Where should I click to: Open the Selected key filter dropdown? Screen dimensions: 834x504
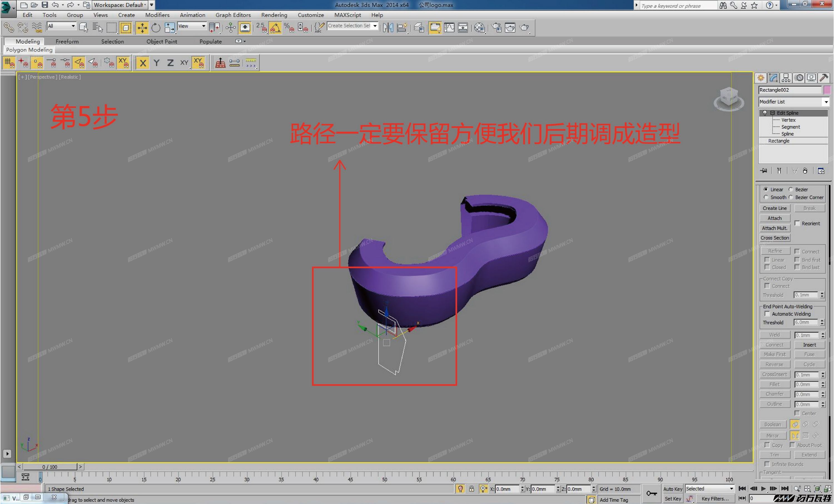710,489
